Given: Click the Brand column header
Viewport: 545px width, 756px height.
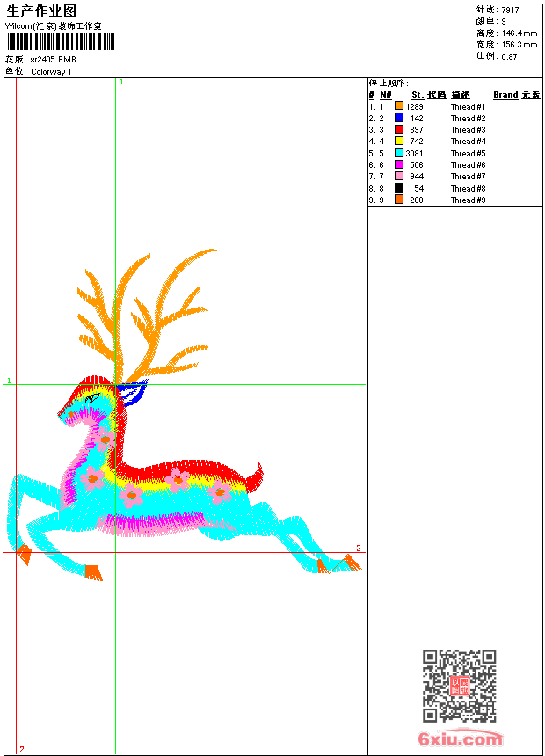Looking at the screenshot, I should tap(505, 95).
